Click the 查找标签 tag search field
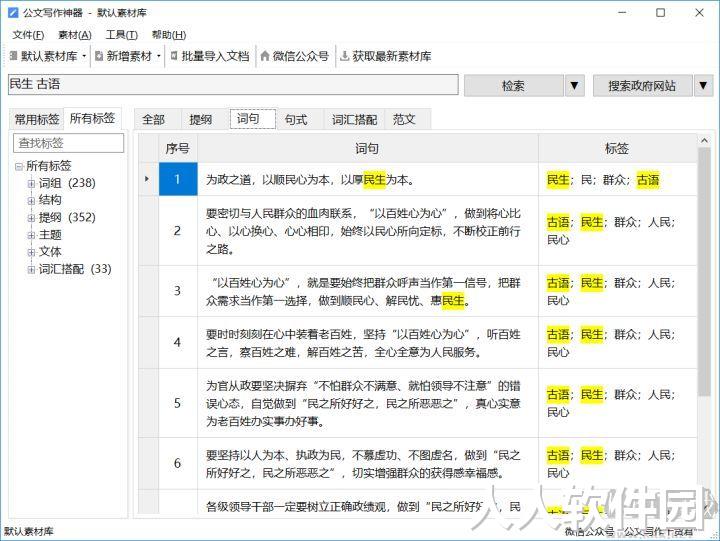 click(x=68, y=143)
